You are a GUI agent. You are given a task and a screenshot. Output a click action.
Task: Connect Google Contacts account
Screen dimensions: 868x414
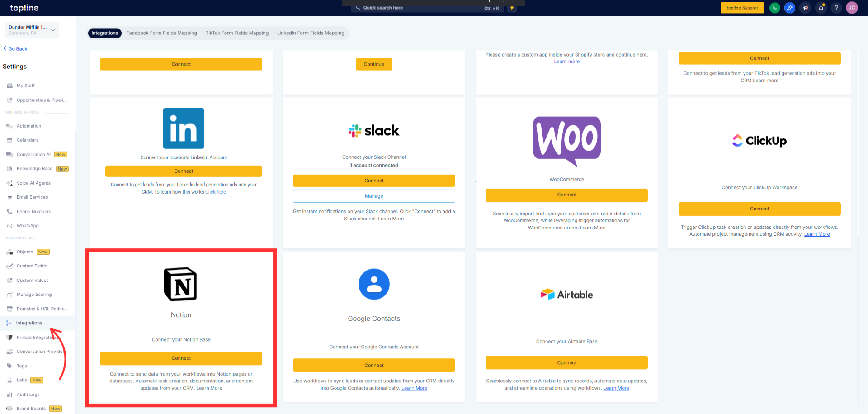pos(374,365)
